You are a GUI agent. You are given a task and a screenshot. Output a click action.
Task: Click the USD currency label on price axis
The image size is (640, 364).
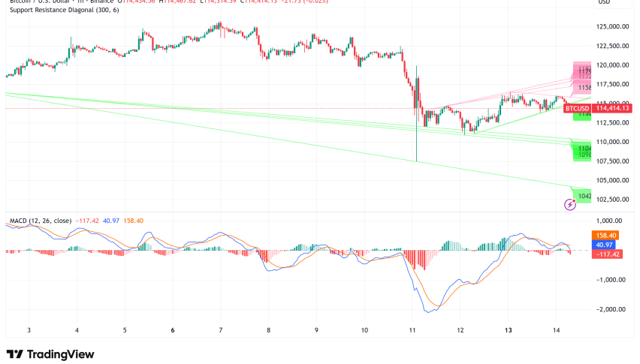click(x=603, y=2)
